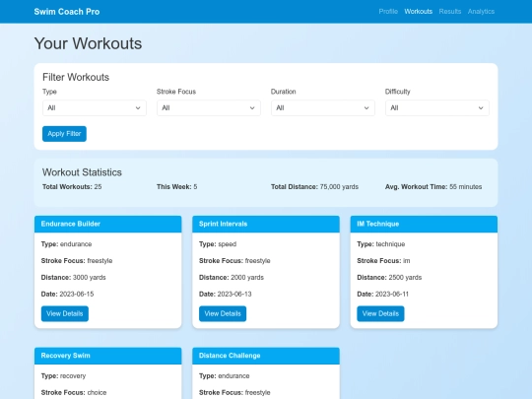
Task: Click the This Week: 5 statistic
Action: [176, 187]
